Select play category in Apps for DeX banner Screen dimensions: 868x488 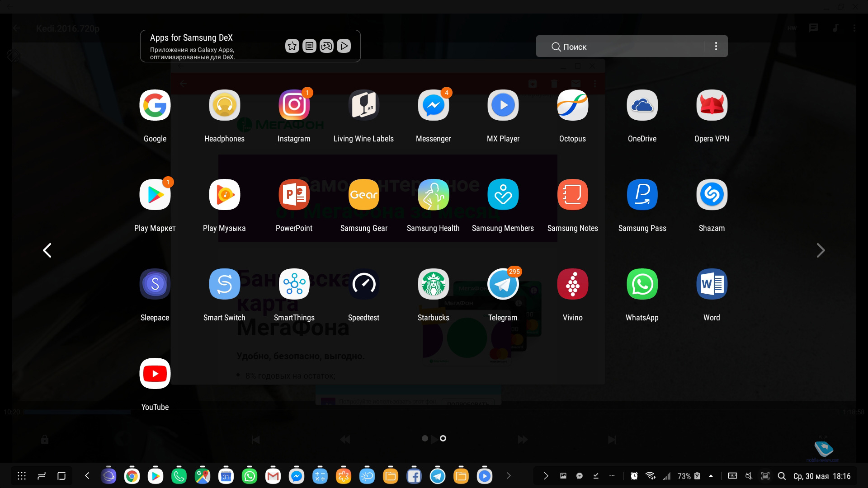tap(344, 46)
